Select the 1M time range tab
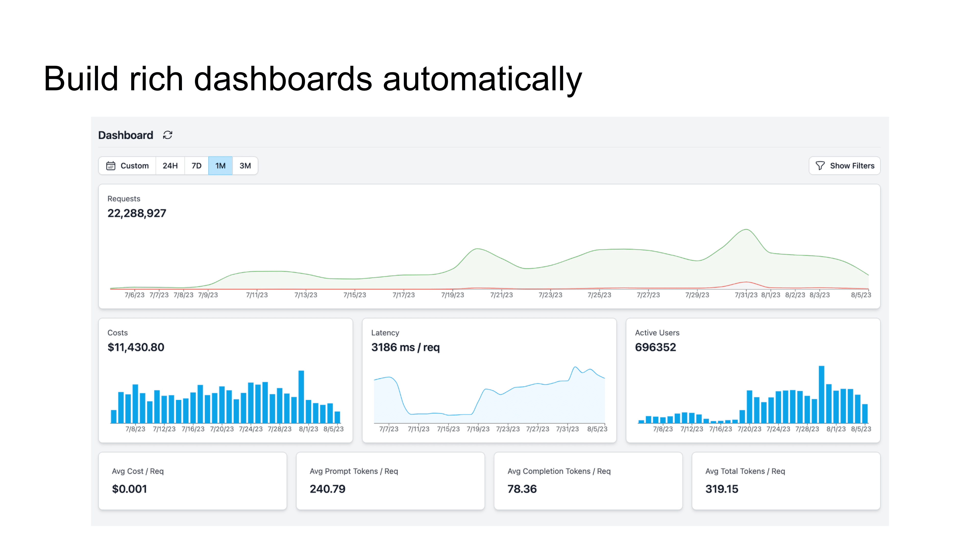The width and height of the screenshot is (980, 551). pyautogui.click(x=220, y=166)
